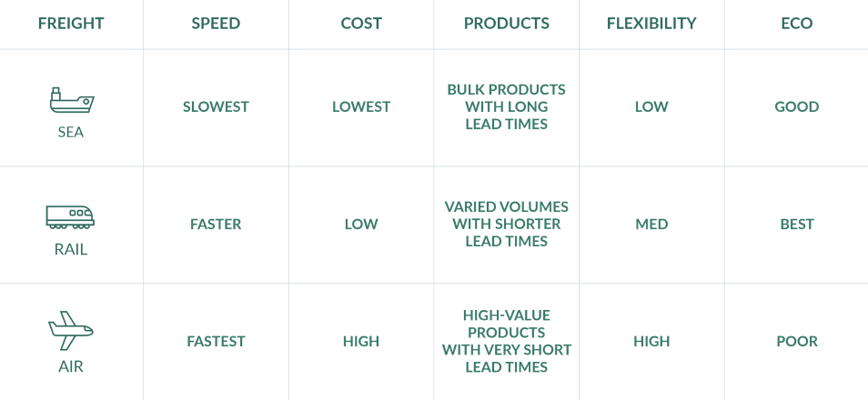Screen dimensions: 868x400
Task: Click the rail freight train icon
Action: tap(70, 217)
